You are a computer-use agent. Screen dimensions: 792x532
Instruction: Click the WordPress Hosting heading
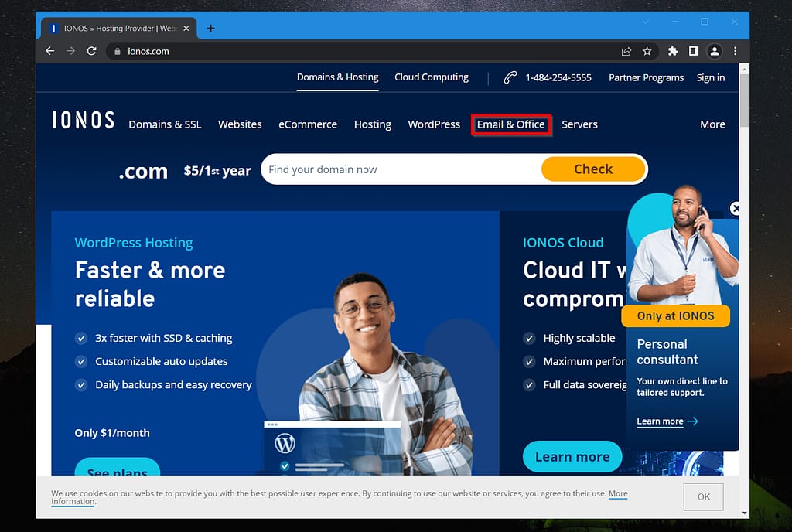134,243
